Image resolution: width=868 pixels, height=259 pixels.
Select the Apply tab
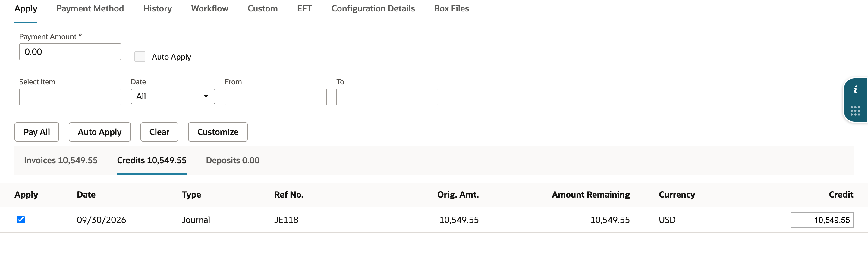point(26,8)
